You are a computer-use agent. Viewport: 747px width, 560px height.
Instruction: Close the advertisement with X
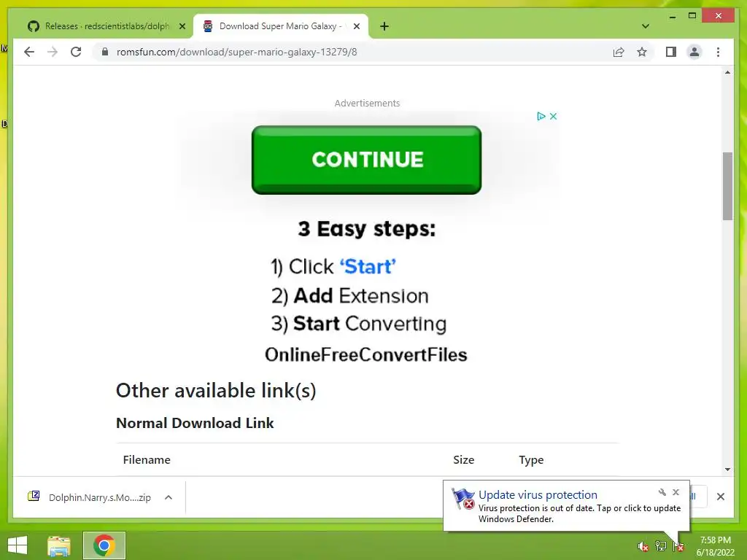[x=553, y=116]
